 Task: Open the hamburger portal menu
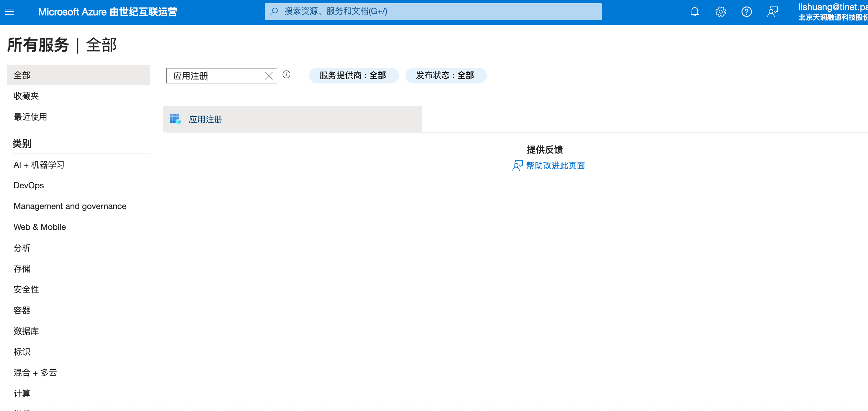[10, 12]
